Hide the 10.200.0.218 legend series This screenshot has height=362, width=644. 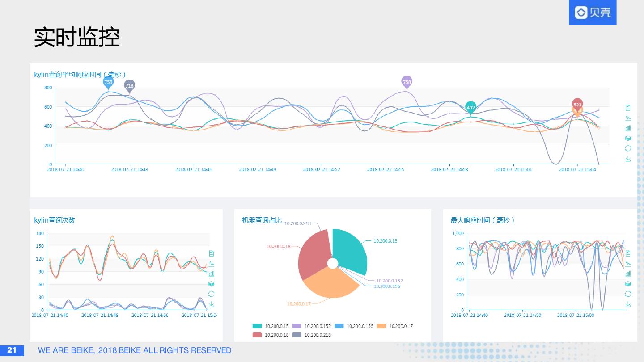pos(312,335)
